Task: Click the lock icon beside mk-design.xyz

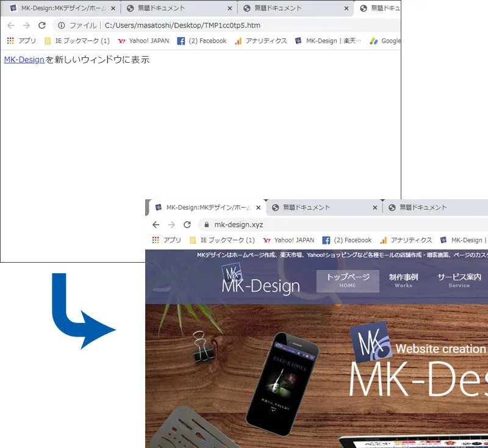Action: pos(206,224)
